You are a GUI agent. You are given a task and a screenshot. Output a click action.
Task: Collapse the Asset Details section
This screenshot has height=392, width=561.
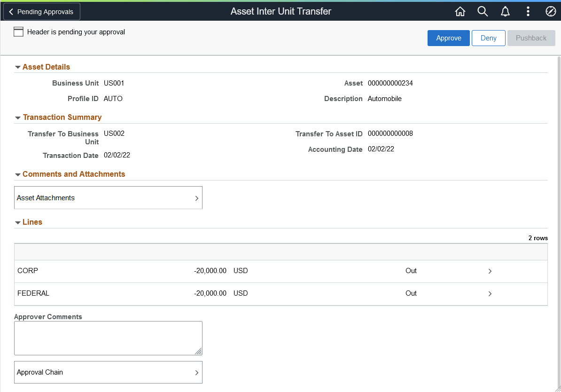(18, 66)
